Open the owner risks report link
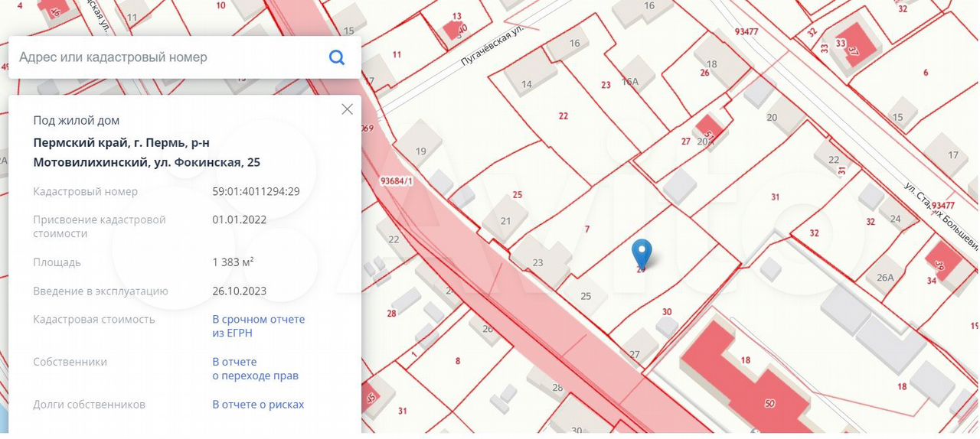980x439 pixels. pyautogui.click(x=258, y=405)
